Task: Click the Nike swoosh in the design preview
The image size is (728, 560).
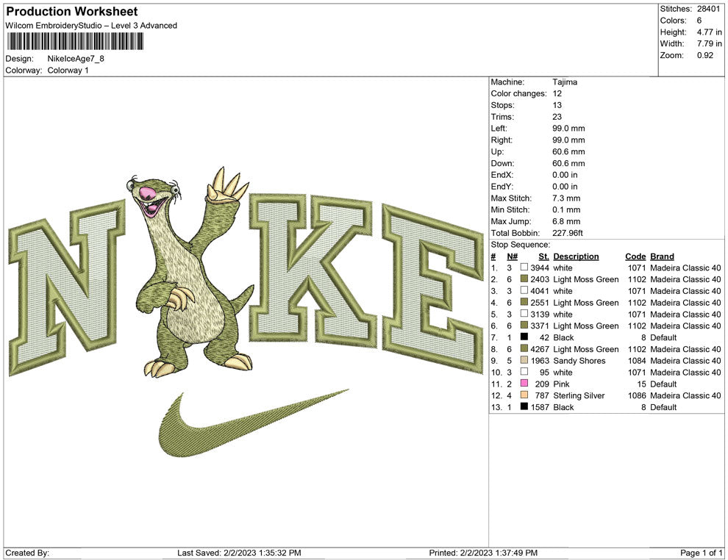Action: (253, 423)
